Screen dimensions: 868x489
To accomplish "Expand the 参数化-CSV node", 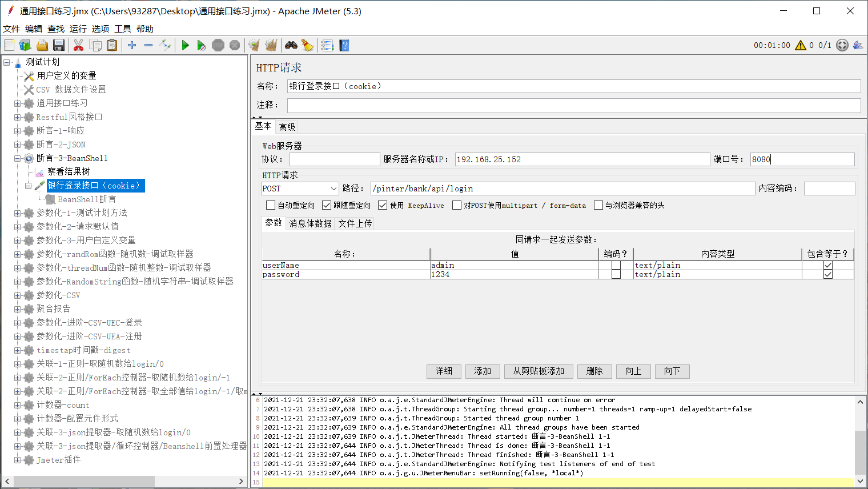I will pos(17,295).
